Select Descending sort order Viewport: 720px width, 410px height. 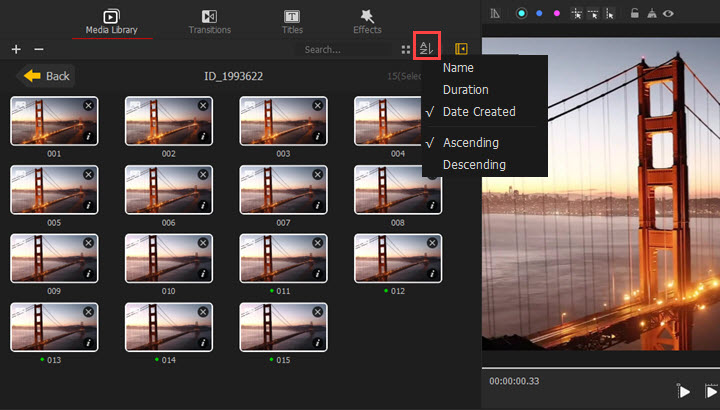(474, 165)
